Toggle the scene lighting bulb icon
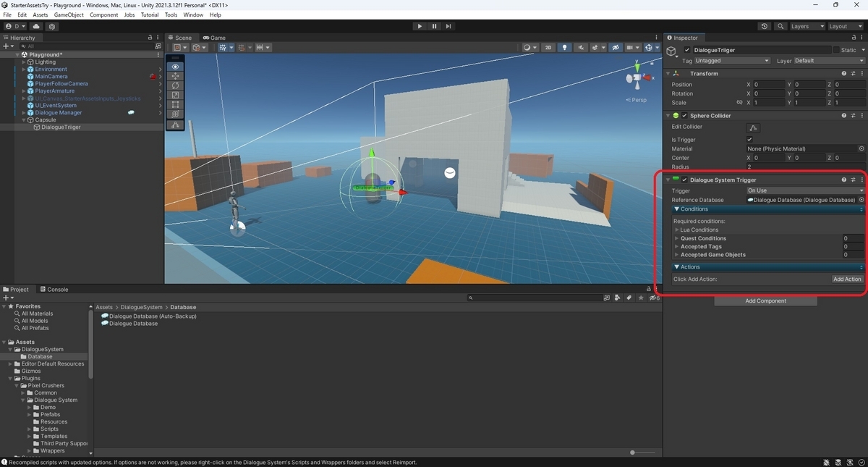This screenshot has height=467, width=868. pos(565,48)
